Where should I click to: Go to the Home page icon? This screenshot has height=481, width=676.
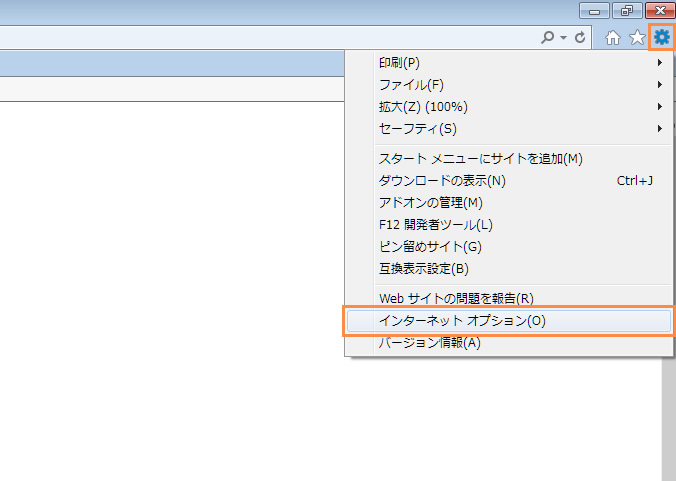[614, 38]
